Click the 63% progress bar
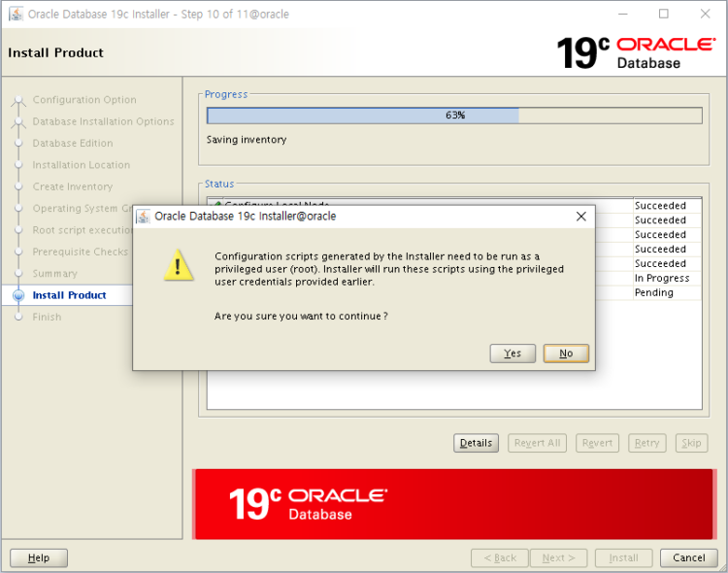 (x=454, y=116)
